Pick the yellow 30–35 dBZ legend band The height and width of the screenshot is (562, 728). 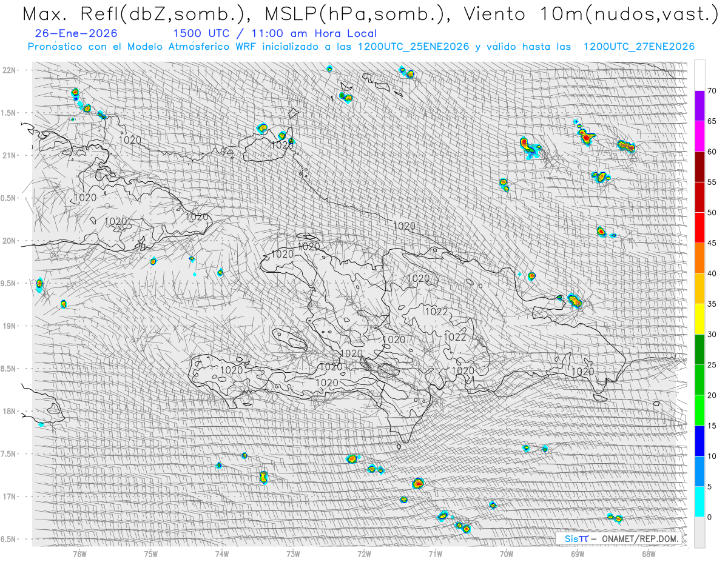tap(699, 319)
